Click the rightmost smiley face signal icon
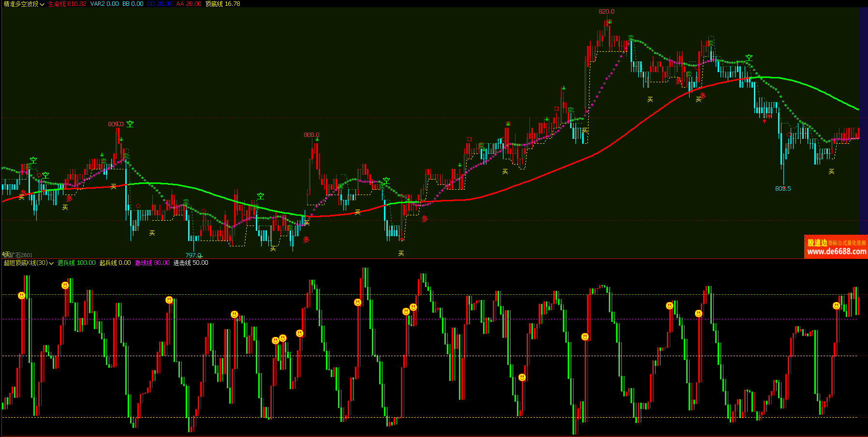The width and height of the screenshot is (868, 437). (837, 306)
